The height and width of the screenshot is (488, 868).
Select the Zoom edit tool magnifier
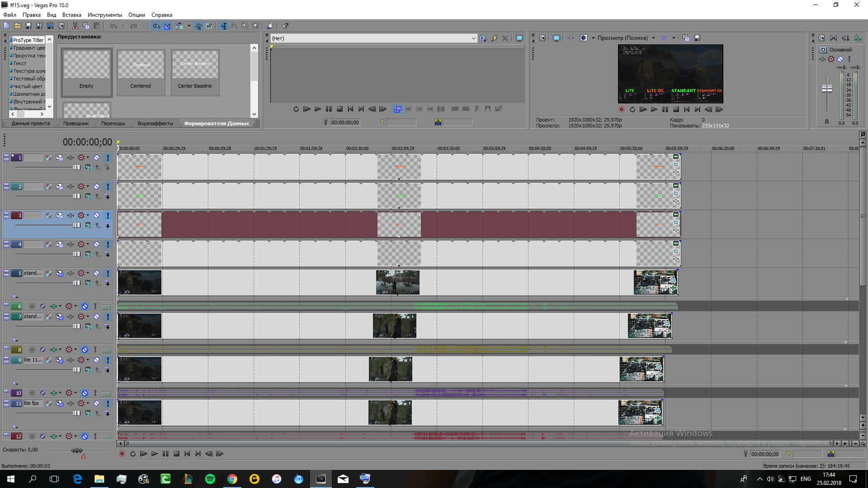pos(255,26)
